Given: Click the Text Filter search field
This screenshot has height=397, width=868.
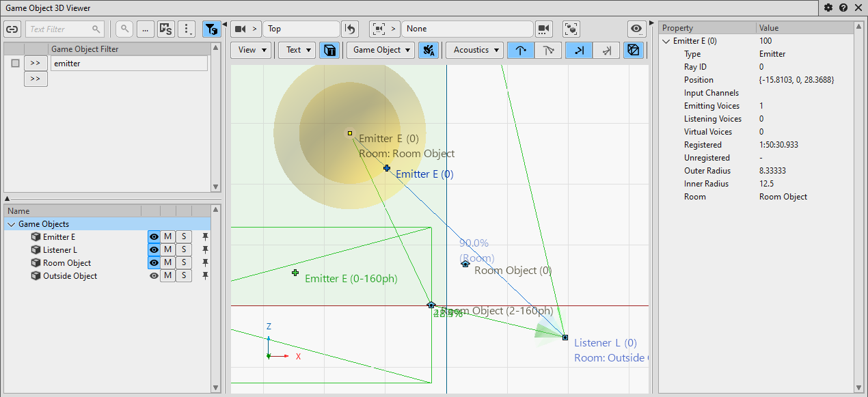Looking at the screenshot, I should [x=60, y=29].
